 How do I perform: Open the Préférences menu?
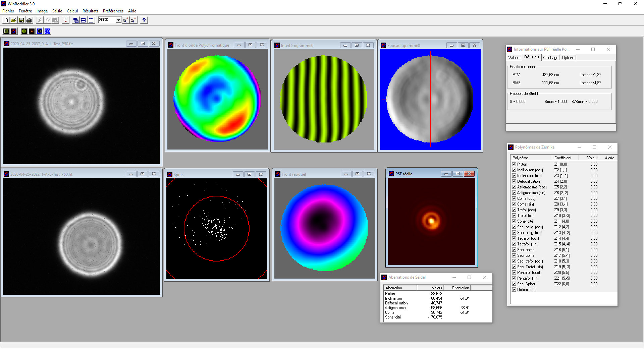point(113,11)
